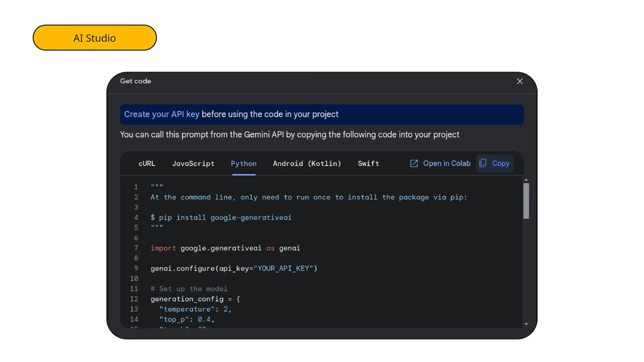Click the import google.generativeai line

pos(225,248)
